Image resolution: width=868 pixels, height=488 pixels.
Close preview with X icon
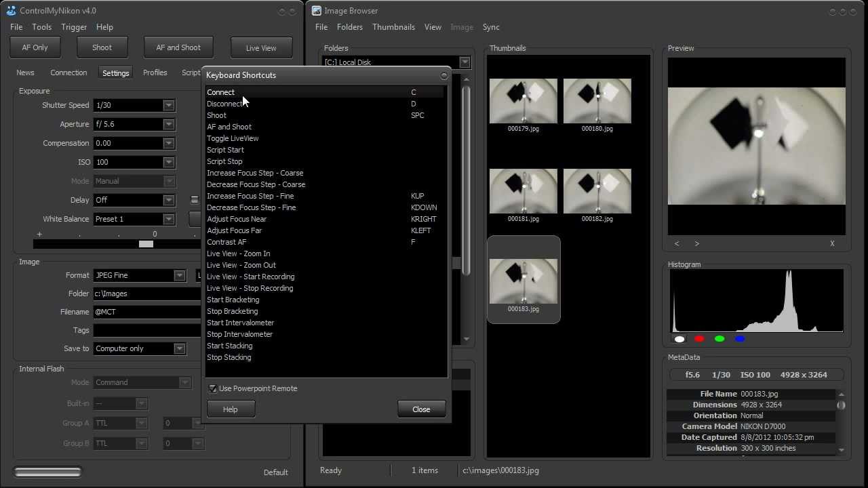point(832,243)
